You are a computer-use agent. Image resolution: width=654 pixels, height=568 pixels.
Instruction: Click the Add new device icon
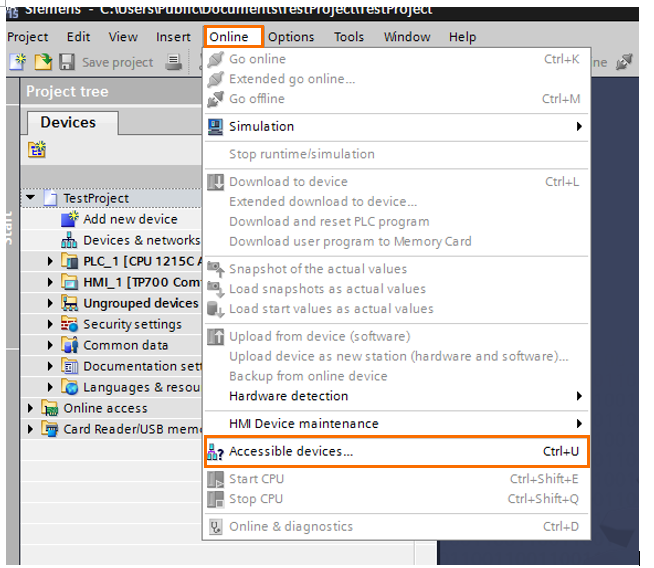coord(69,219)
